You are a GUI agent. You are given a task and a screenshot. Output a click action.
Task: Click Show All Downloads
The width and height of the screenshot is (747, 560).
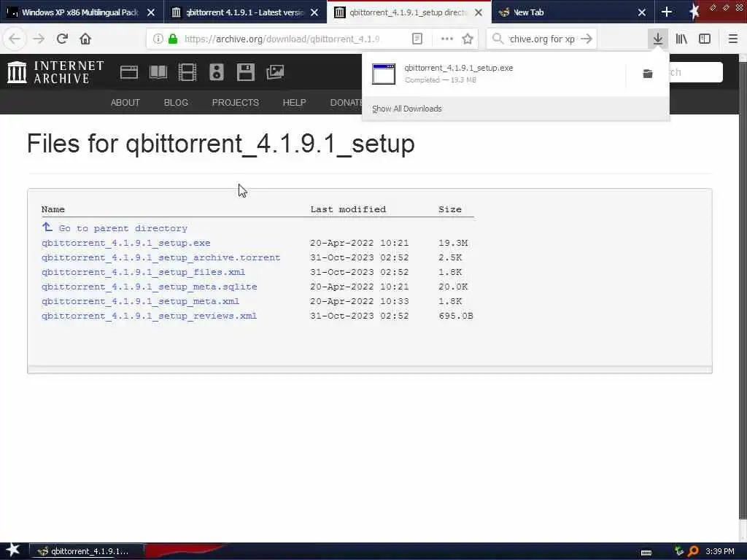click(407, 109)
